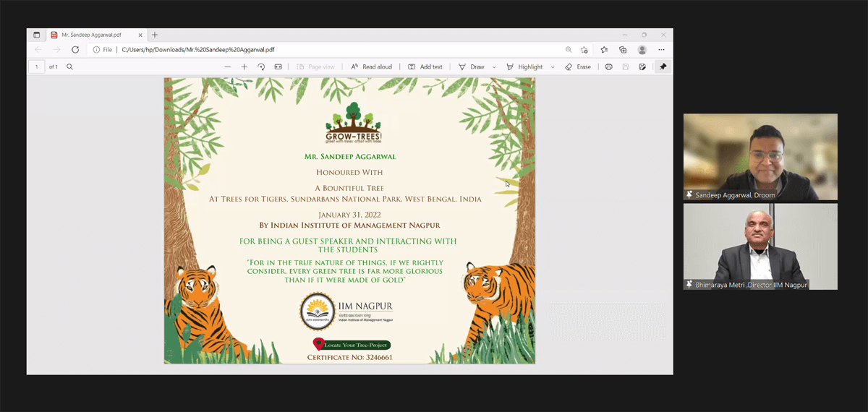The image size is (868, 412).
Task: Zoom in on the PDF
Action: [x=244, y=66]
